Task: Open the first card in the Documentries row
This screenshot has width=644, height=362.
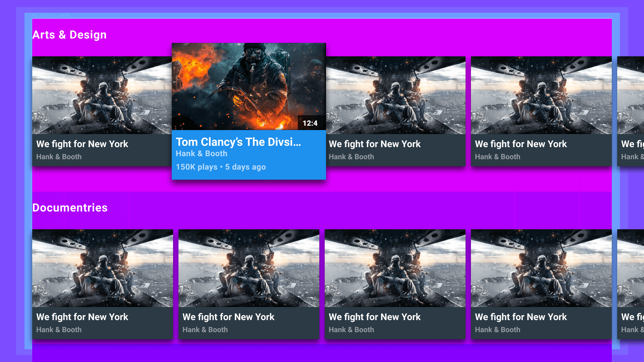Action: [103, 284]
